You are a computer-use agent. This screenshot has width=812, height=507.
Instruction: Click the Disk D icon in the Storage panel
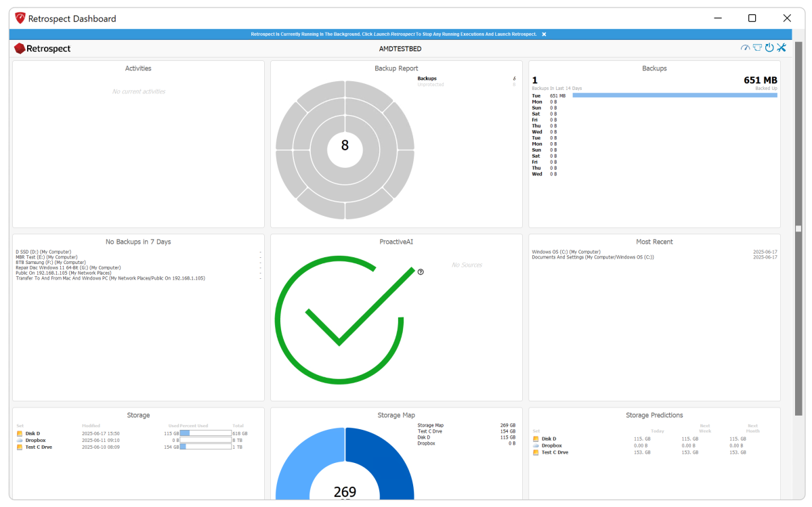click(x=20, y=433)
